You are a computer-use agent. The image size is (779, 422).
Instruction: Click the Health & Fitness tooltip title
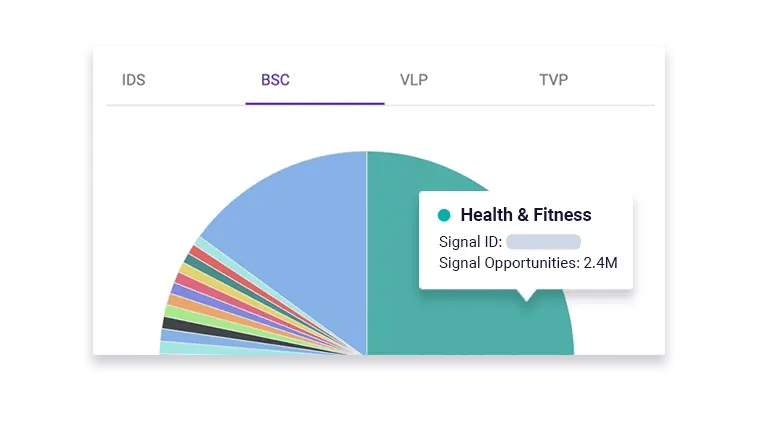click(x=525, y=215)
